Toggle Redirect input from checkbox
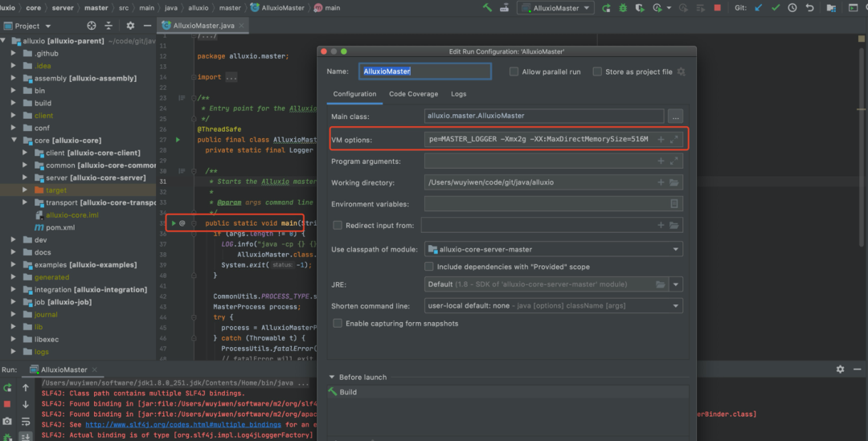This screenshot has width=868, height=441. (x=337, y=225)
